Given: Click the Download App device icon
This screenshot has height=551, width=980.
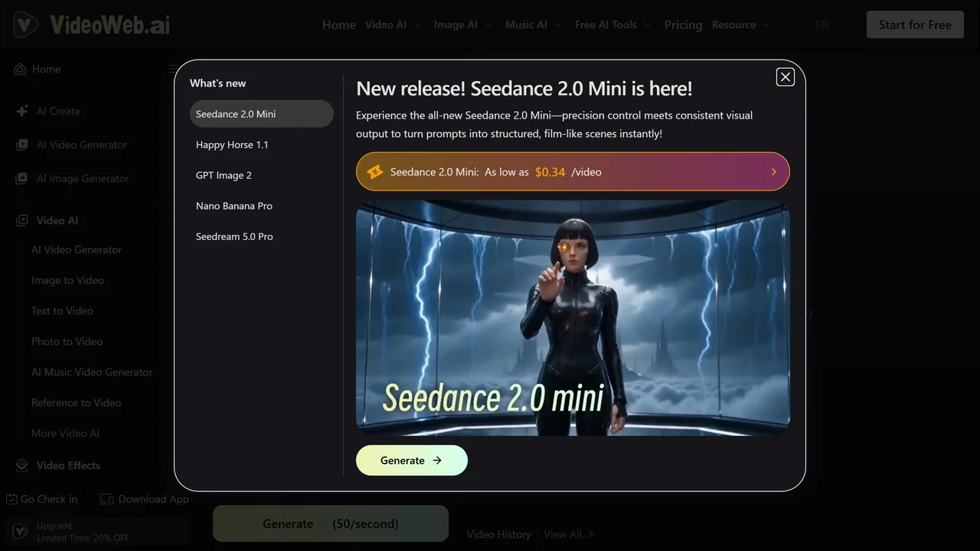Looking at the screenshot, I should click(106, 499).
